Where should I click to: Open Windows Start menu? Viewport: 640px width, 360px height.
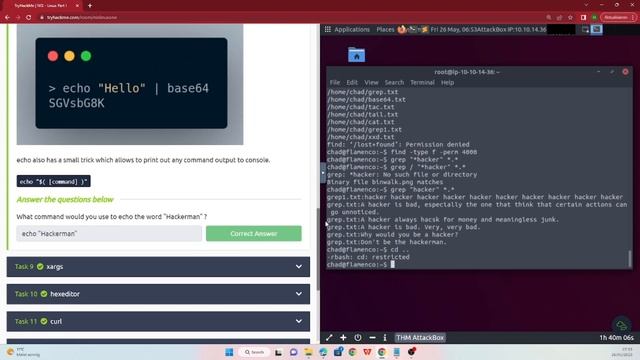click(x=229, y=352)
